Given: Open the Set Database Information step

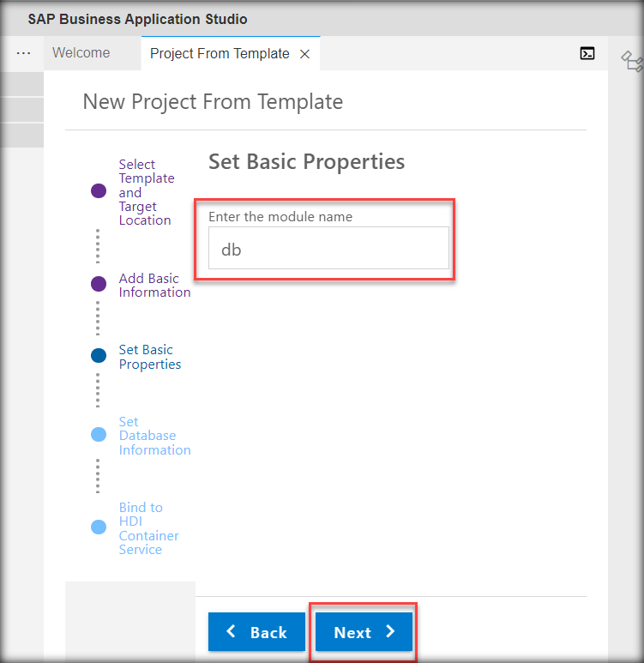Looking at the screenshot, I should 154,436.
